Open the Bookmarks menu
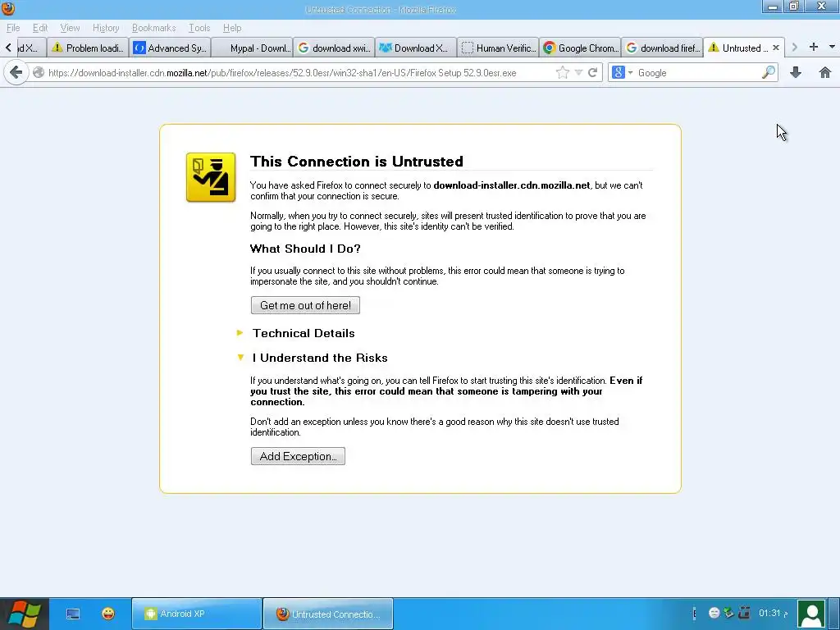The height and width of the screenshot is (630, 840). pyautogui.click(x=153, y=28)
